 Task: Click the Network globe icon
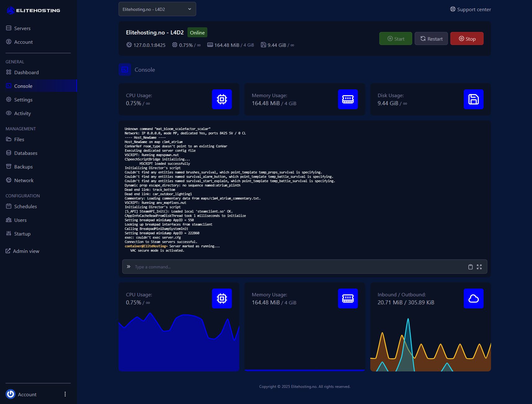9,180
